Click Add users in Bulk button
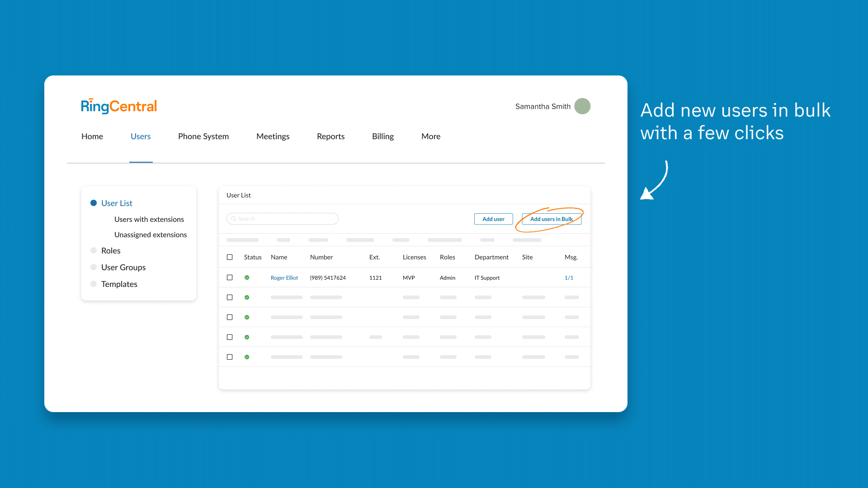 point(551,219)
